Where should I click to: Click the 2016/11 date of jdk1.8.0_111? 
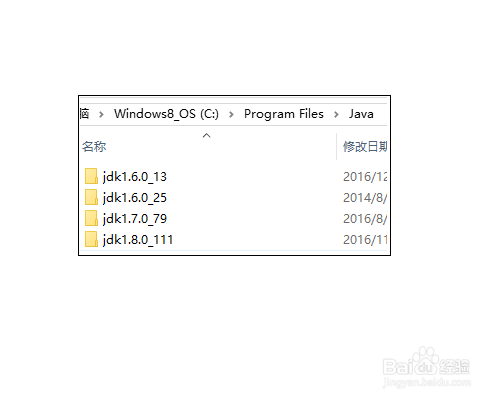click(365, 240)
